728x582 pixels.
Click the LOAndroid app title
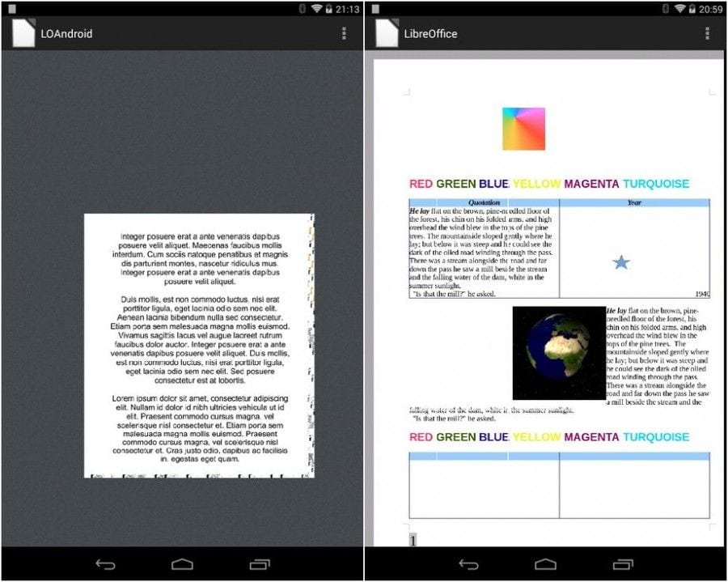coord(66,33)
